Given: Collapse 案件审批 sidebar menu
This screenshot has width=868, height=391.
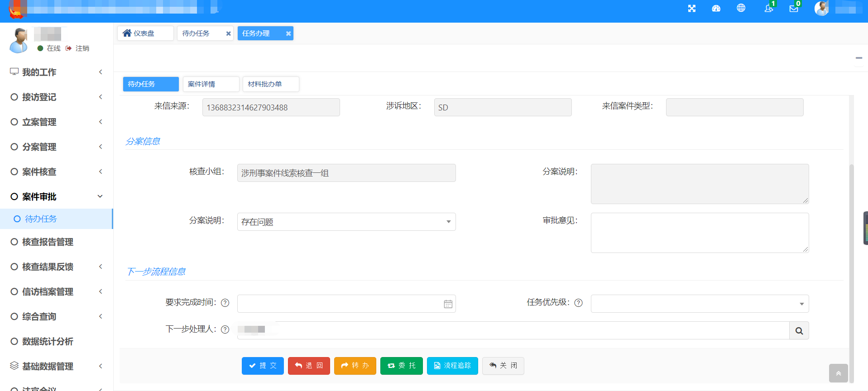Looking at the screenshot, I should click(56, 196).
